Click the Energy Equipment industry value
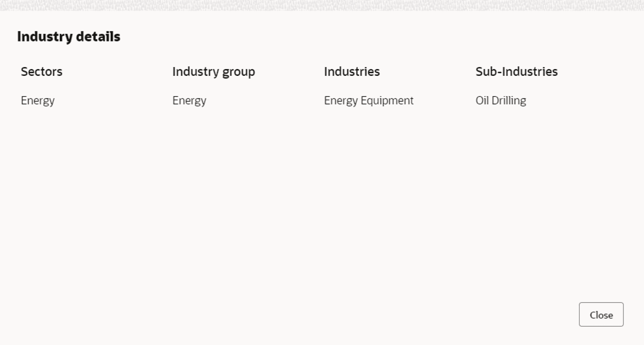 pos(368,101)
